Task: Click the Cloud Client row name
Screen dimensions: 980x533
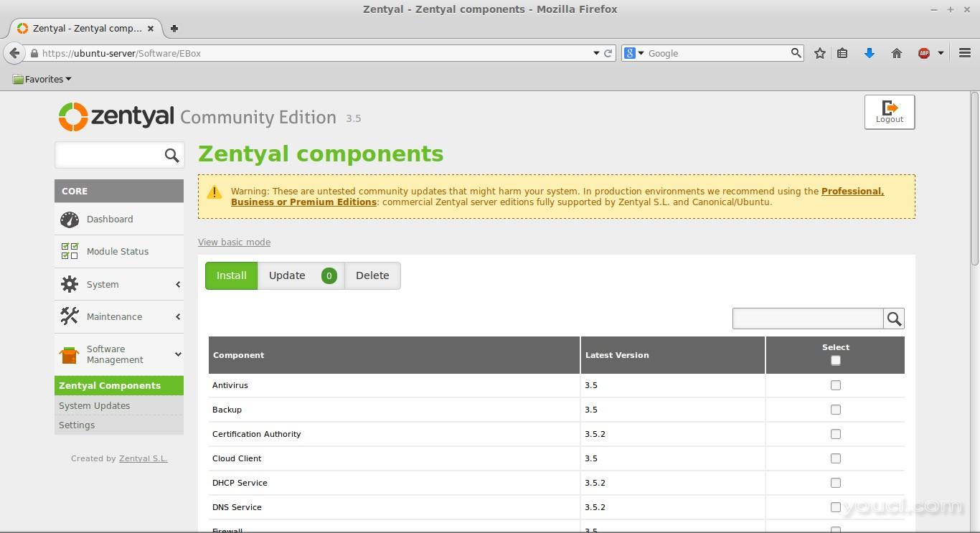Action: click(x=237, y=458)
